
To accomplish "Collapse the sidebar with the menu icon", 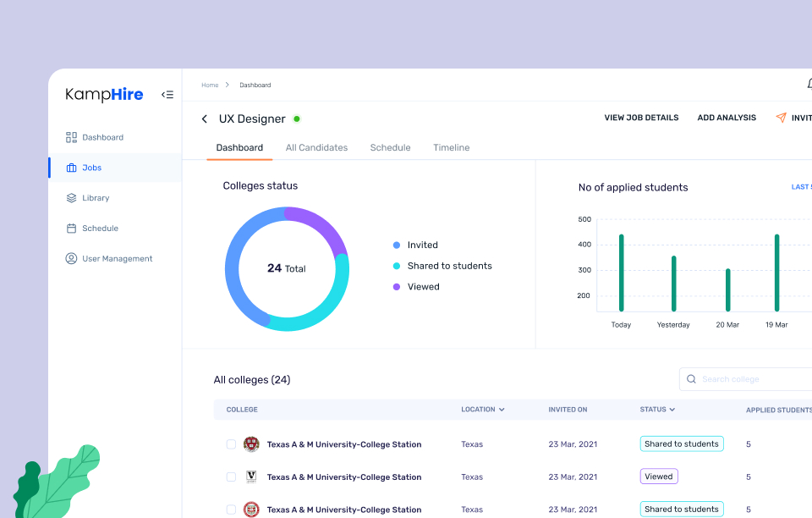I will [x=167, y=94].
